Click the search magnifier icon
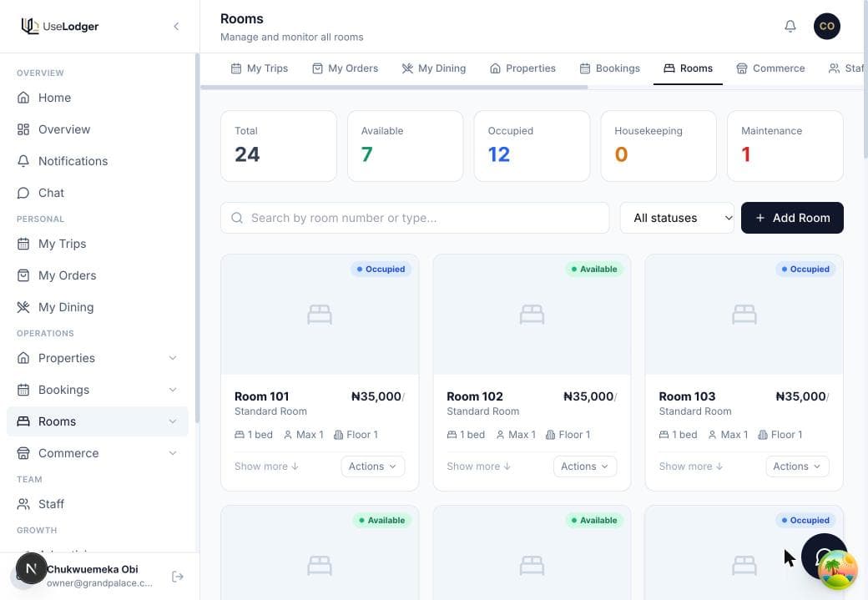 point(237,218)
